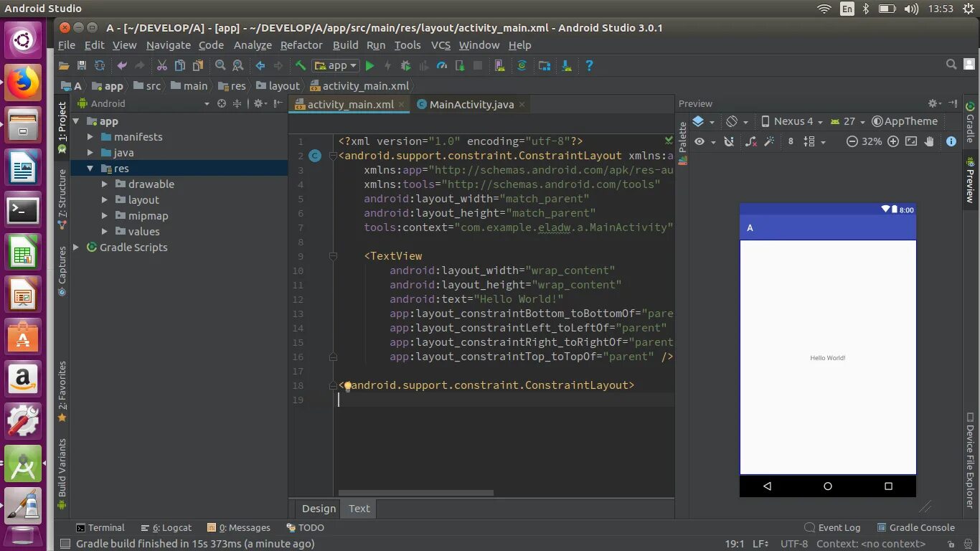Expand the drawable folder

[105, 184]
